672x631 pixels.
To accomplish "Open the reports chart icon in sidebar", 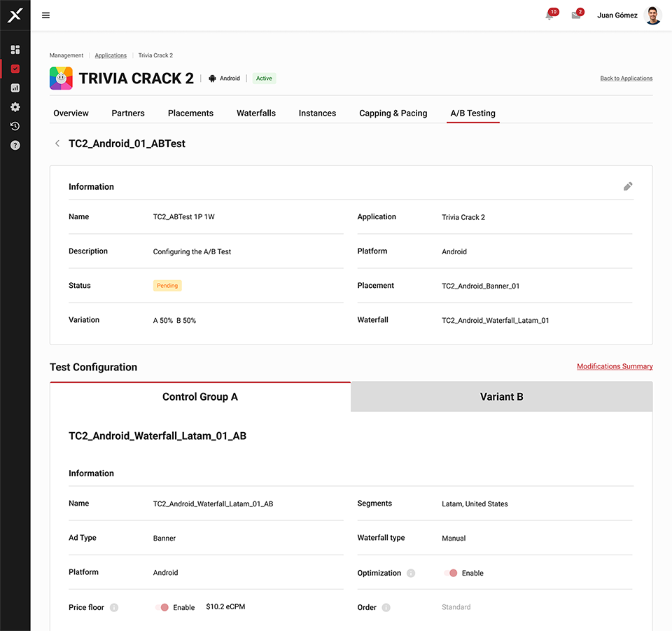I will [15, 88].
